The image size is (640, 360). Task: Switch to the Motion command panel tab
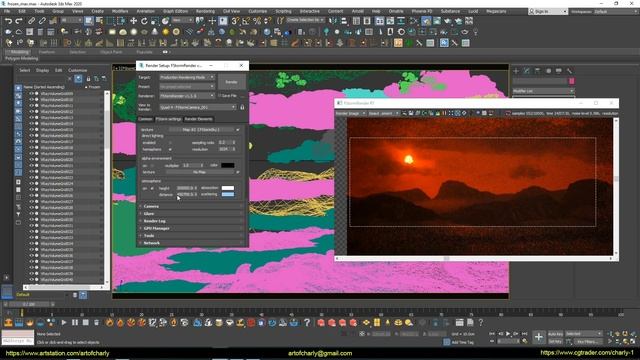point(548,71)
